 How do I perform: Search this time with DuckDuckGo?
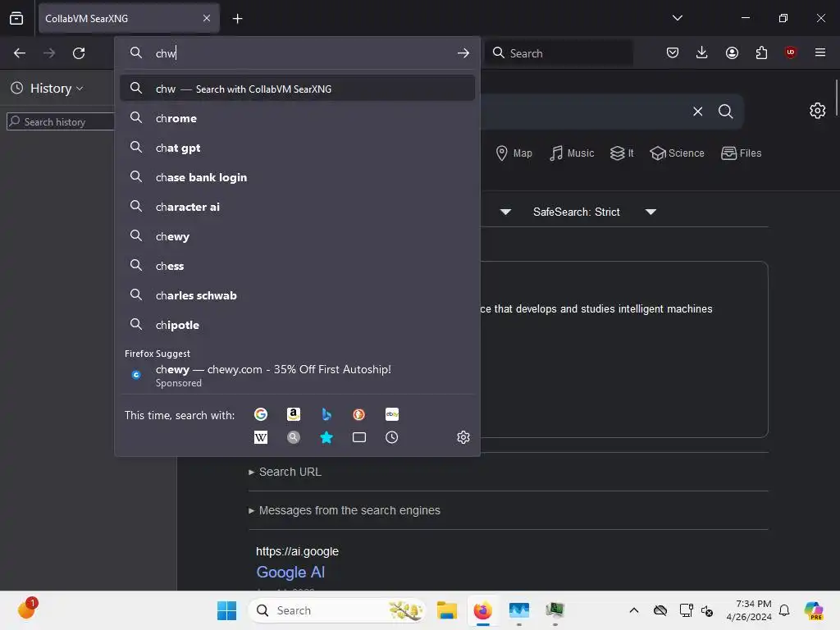tap(359, 414)
